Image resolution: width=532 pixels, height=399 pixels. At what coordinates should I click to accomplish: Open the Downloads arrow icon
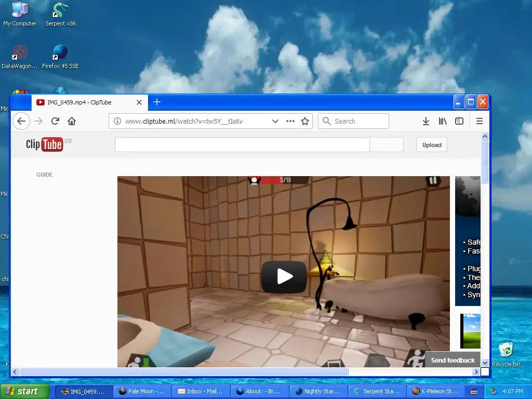click(426, 121)
